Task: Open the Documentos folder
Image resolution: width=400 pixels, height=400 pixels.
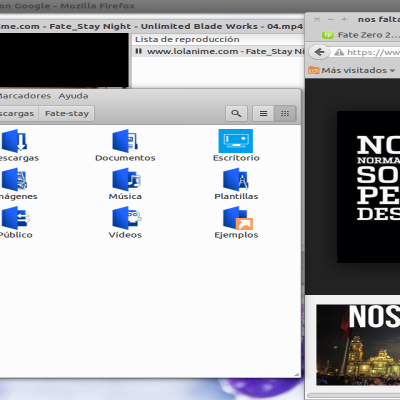Action: [125, 141]
